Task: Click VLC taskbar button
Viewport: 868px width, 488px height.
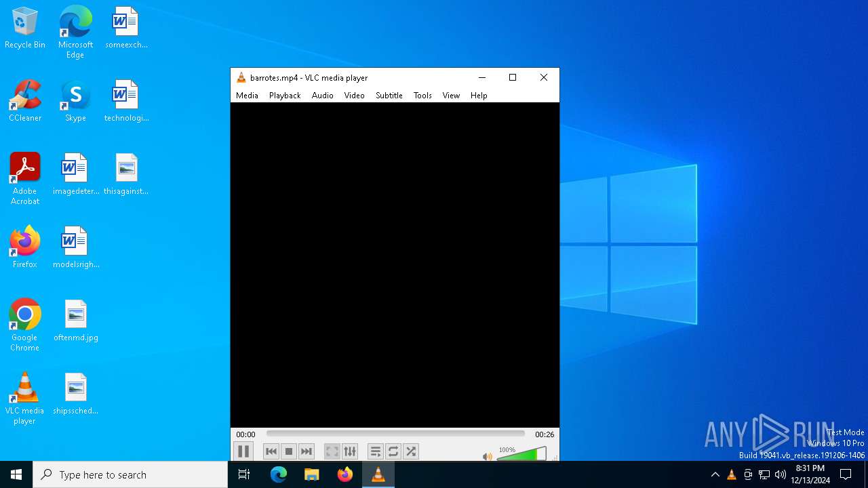Action: click(x=378, y=474)
